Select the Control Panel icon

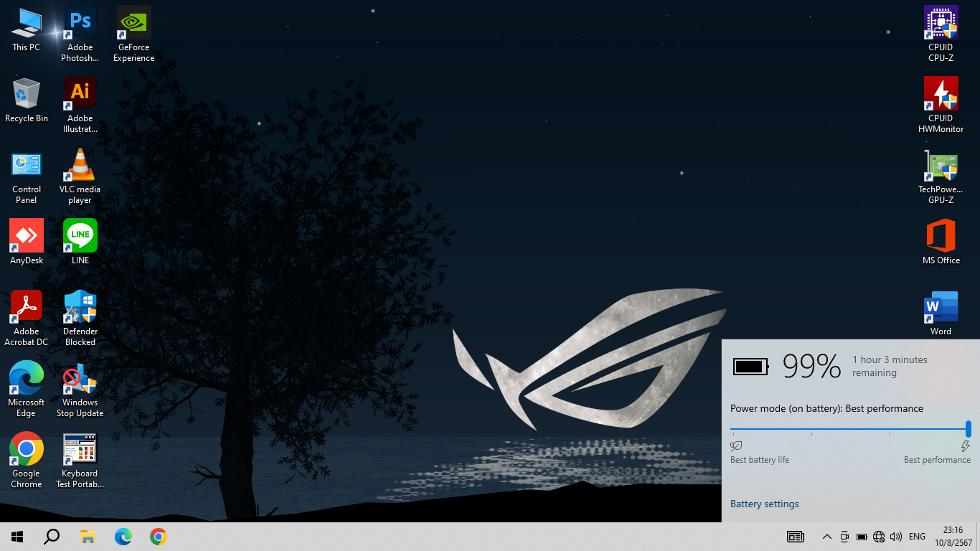click(27, 176)
